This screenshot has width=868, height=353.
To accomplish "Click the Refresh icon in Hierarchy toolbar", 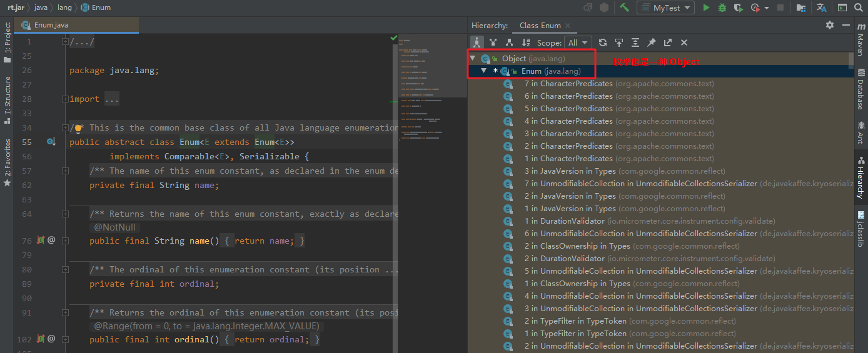I will coord(603,42).
